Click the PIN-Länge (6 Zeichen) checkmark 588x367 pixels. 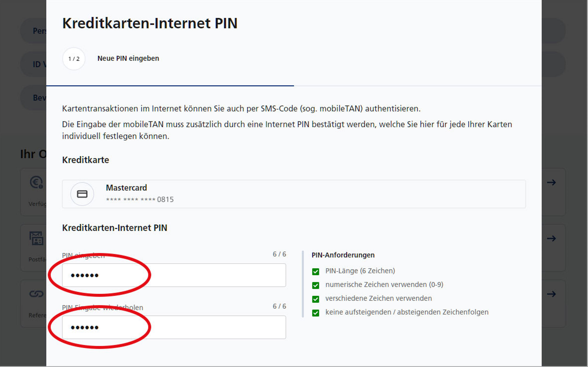pos(315,271)
